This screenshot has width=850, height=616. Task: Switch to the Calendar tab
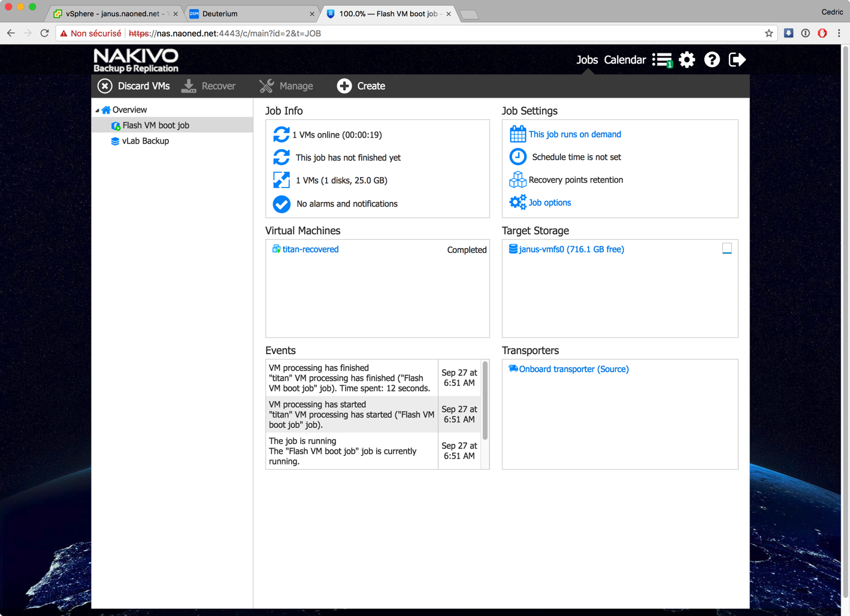625,60
